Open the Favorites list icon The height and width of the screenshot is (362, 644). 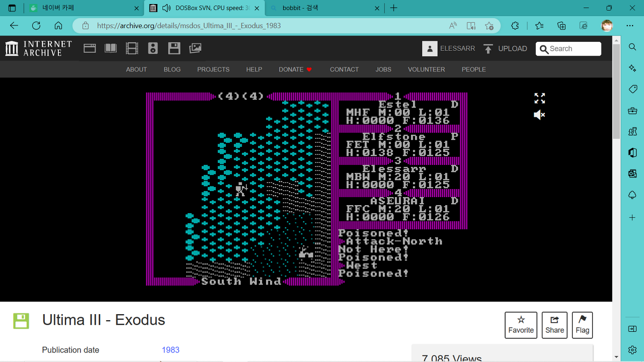coord(539,26)
